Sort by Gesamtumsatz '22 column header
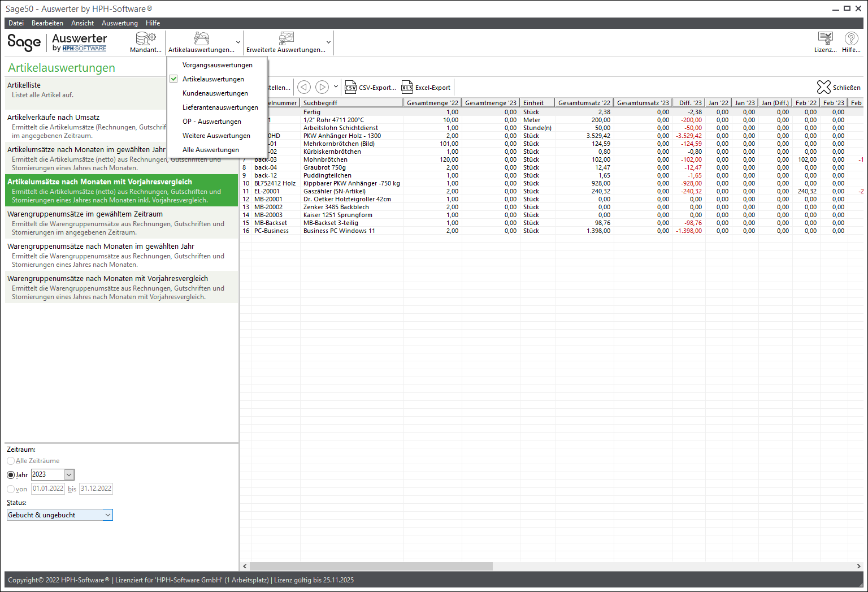 tap(584, 103)
